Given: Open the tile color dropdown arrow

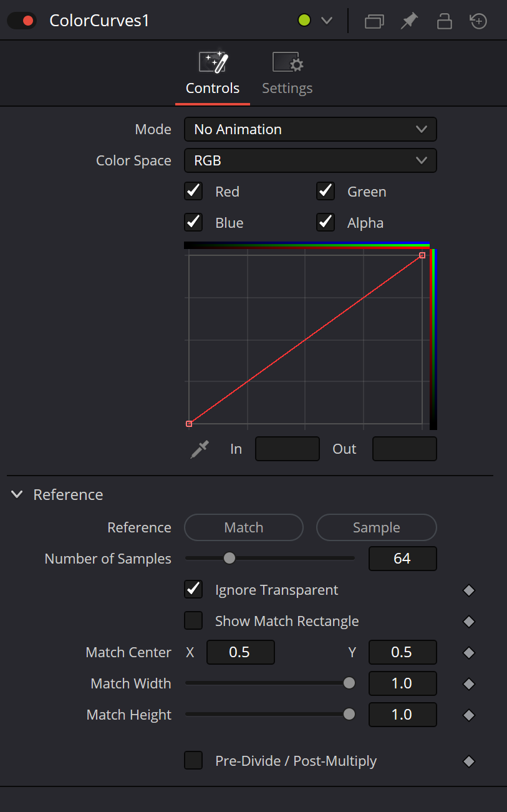Looking at the screenshot, I should coord(327,21).
